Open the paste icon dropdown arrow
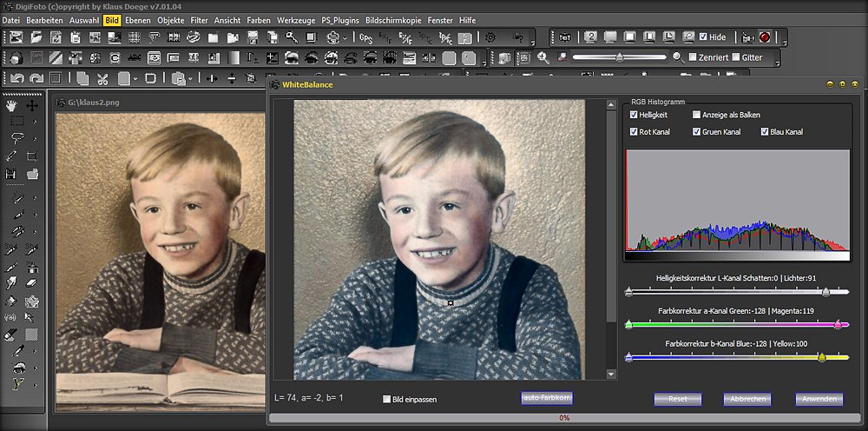Screen dimensions: 868x431 [191, 78]
